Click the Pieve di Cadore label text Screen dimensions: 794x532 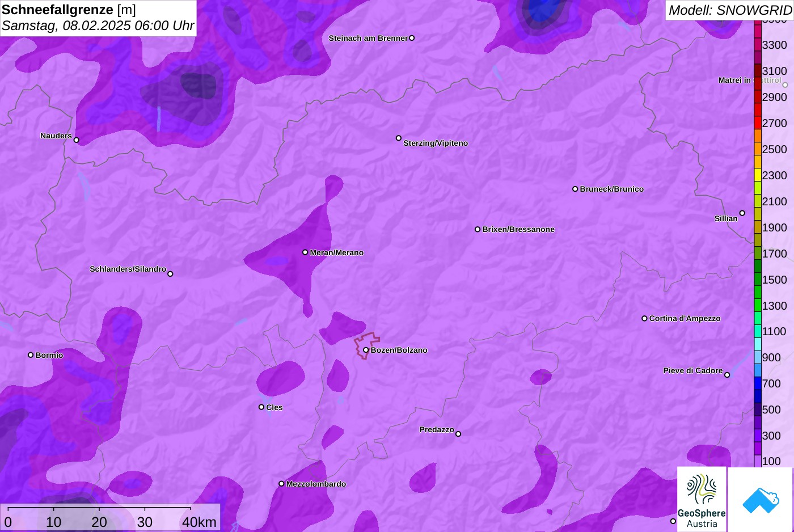693,370
